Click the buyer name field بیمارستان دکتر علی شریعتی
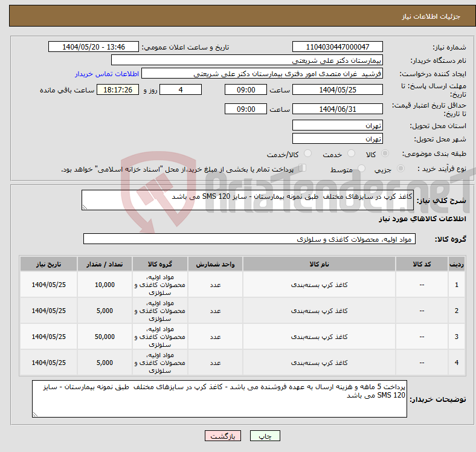This screenshot has width=476, height=452. [x=247, y=60]
